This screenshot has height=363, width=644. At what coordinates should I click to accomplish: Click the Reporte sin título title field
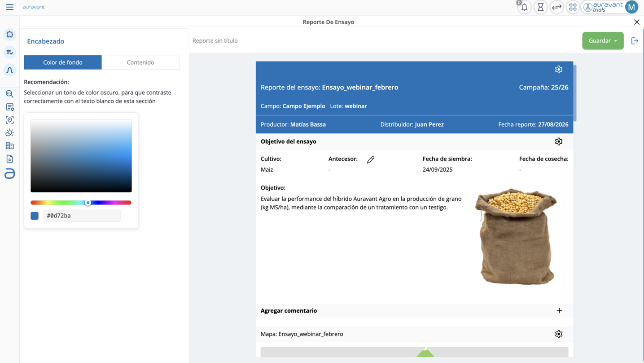coord(215,41)
